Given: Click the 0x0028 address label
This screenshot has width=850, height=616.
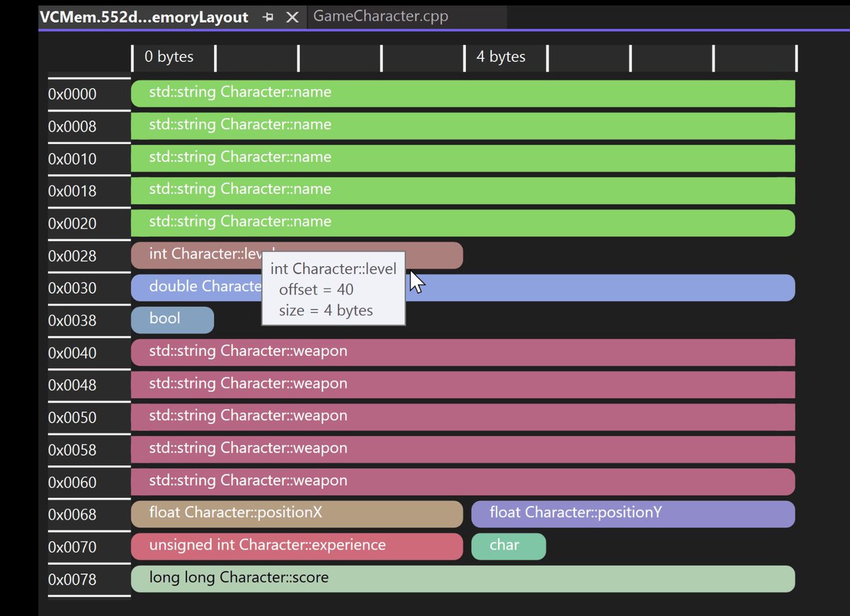Looking at the screenshot, I should [x=72, y=256].
